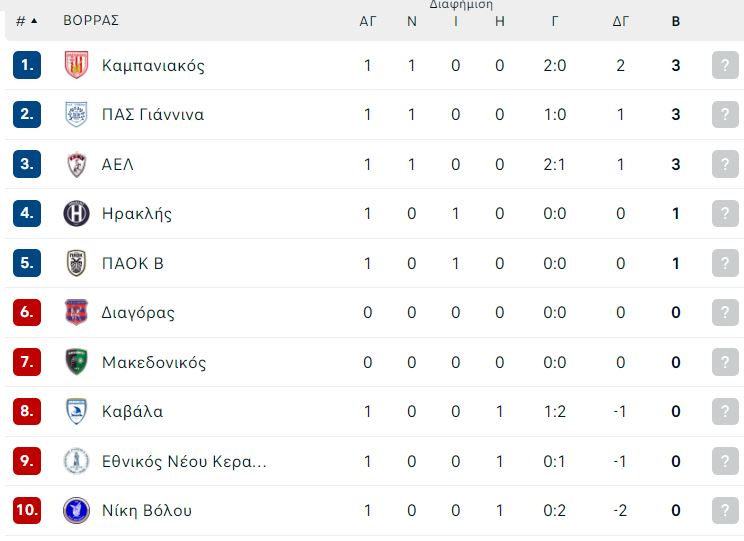Click the blue rank 1 position badge
The width and height of the screenshot is (744, 541).
coord(27,65)
